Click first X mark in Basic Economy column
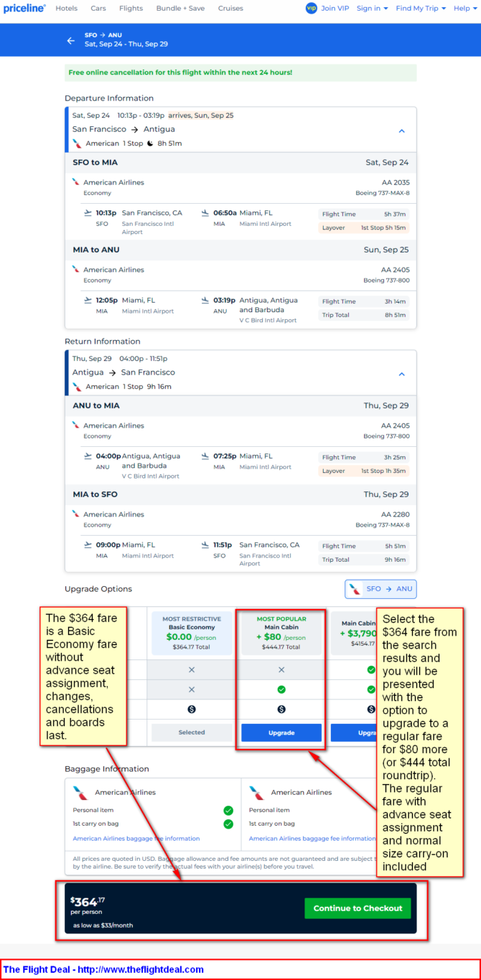The image size is (481, 980). [192, 669]
